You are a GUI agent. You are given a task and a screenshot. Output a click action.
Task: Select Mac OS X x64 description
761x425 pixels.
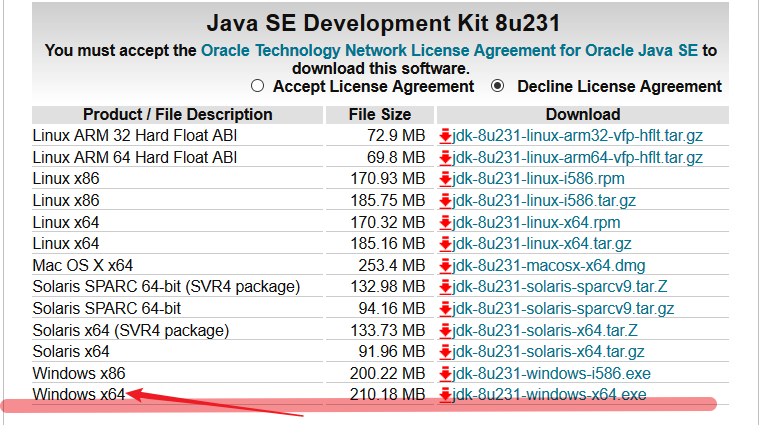pyautogui.click(x=83, y=266)
